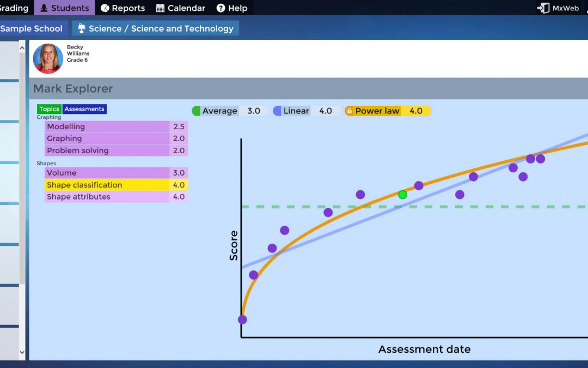Click the Calendar grid icon
Image resolution: width=588 pixels, height=368 pixels.
(x=161, y=8)
